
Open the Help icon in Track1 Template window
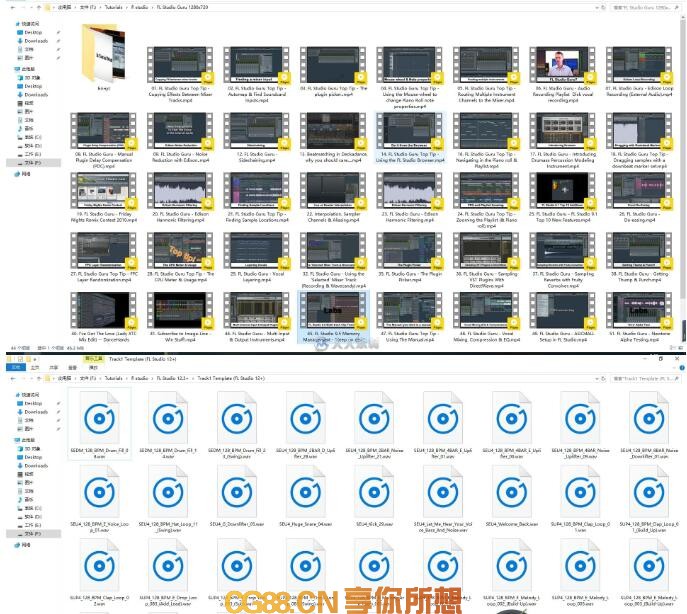tap(681, 368)
